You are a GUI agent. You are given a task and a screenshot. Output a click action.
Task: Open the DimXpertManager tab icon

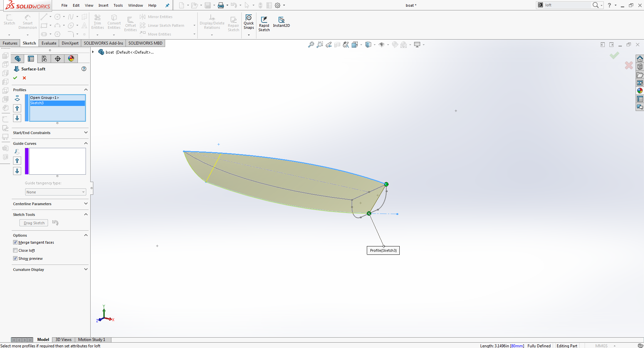point(58,59)
